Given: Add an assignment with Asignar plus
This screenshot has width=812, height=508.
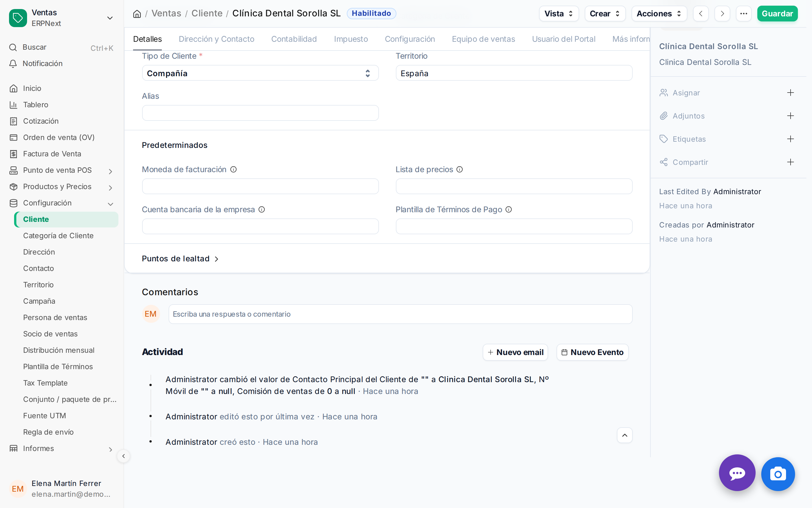Looking at the screenshot, I should pyautogui.click(x=791, y=93).
